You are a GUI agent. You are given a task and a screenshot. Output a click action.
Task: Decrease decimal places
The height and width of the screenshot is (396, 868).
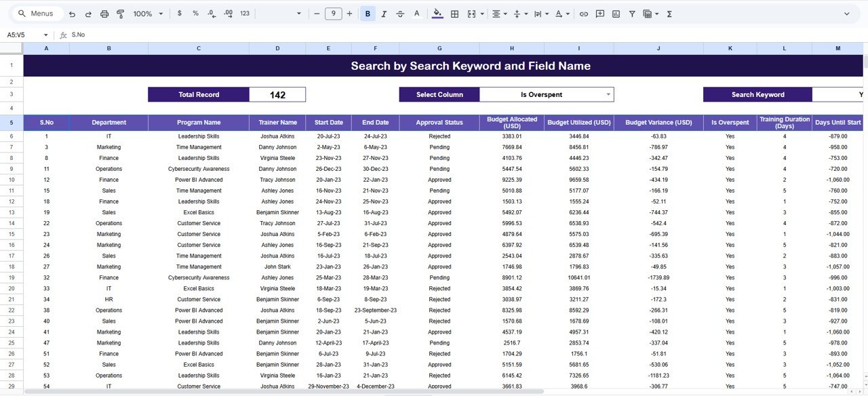coord(212,13)
